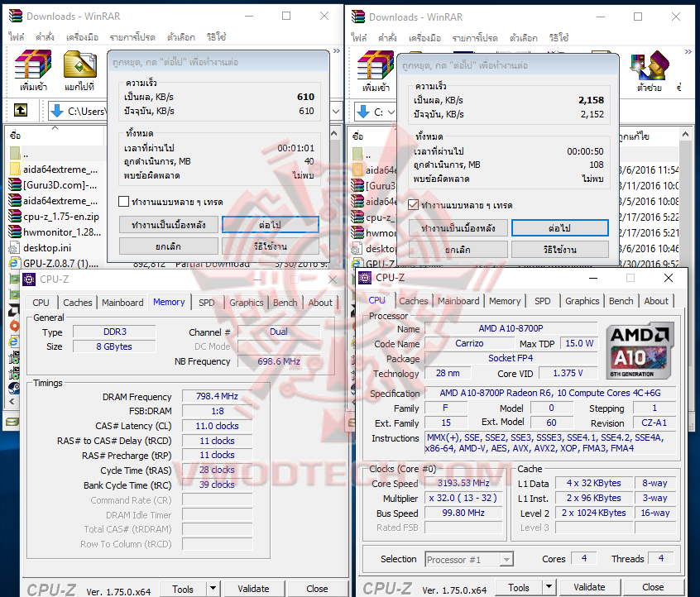Click Validate button in right CPU-Z
700x597 pixels.
pos(589,588)
